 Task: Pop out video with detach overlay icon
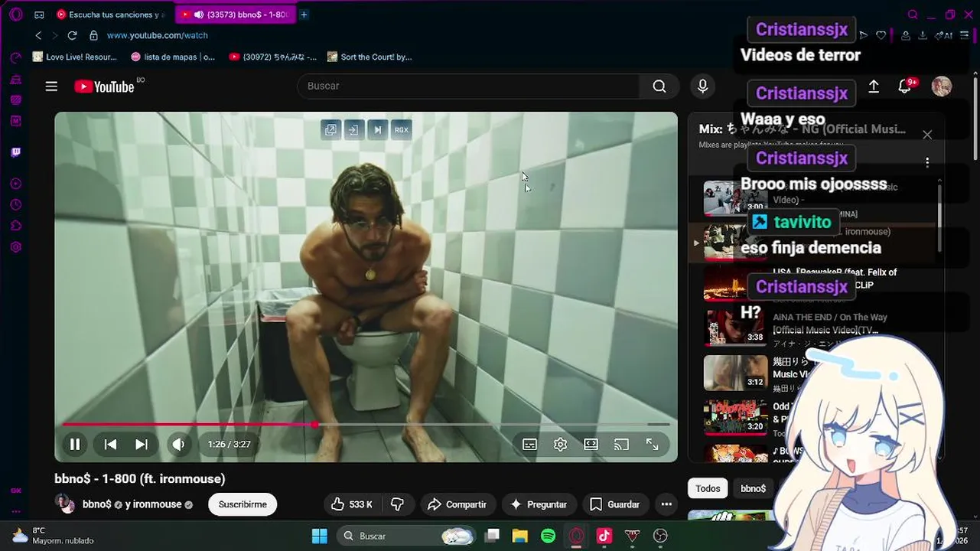pyautogui.click(x=330, y=129)
